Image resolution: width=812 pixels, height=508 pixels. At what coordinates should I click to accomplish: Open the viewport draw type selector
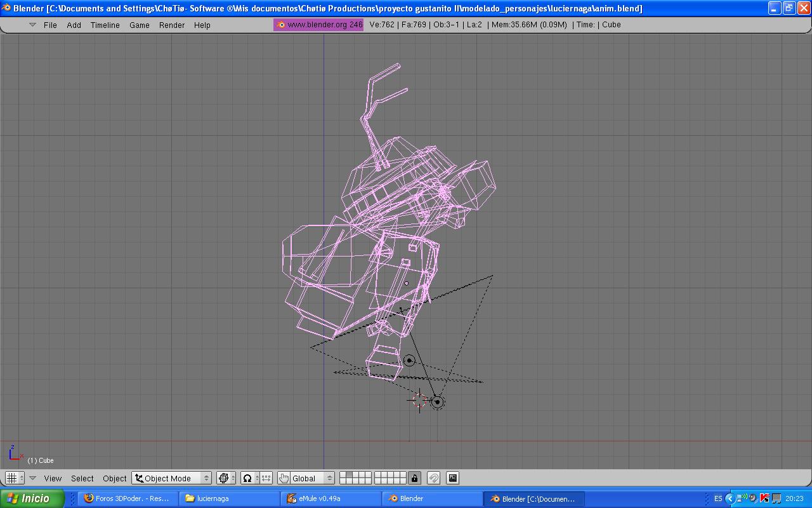[226, 478]
